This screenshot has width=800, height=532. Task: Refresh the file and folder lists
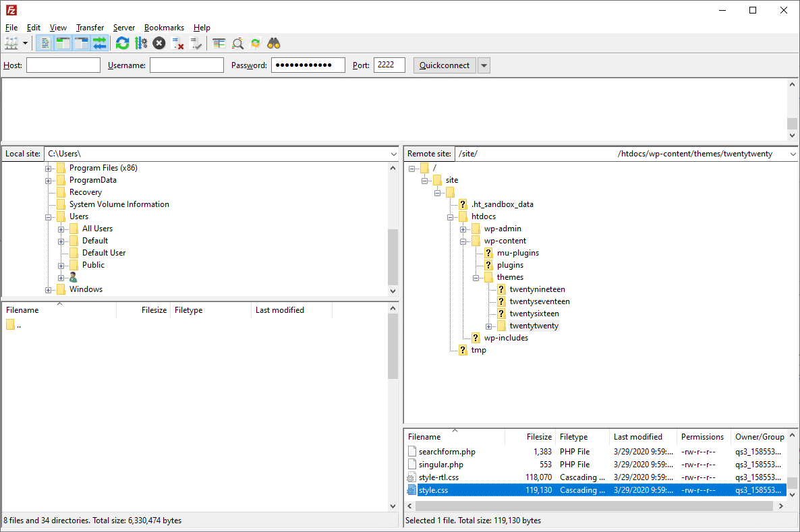(x=122, y=42)
